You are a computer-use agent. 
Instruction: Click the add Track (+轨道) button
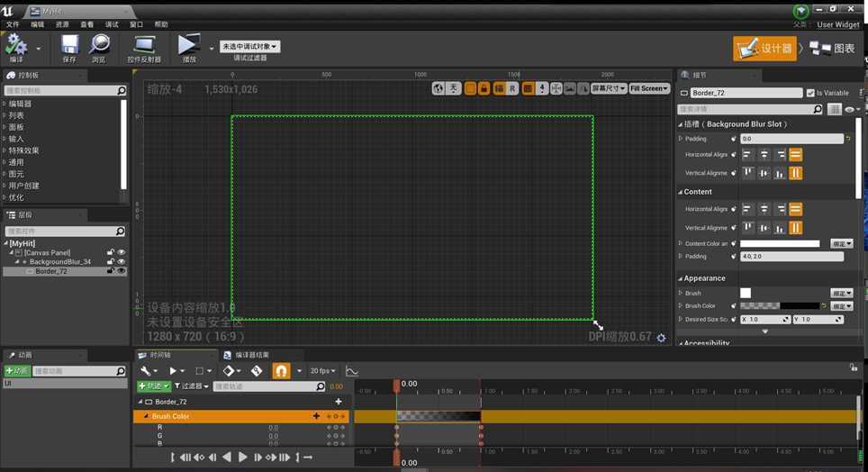[x=154, y=386]
